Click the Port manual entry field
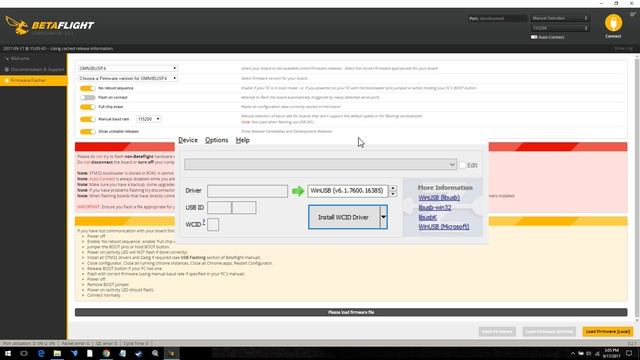 (x=503, y=18)
